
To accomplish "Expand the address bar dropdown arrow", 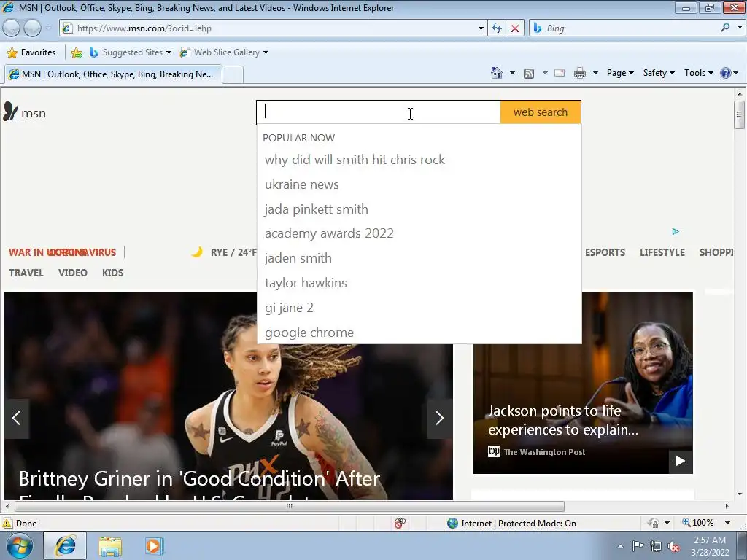I will click(481, 28).
